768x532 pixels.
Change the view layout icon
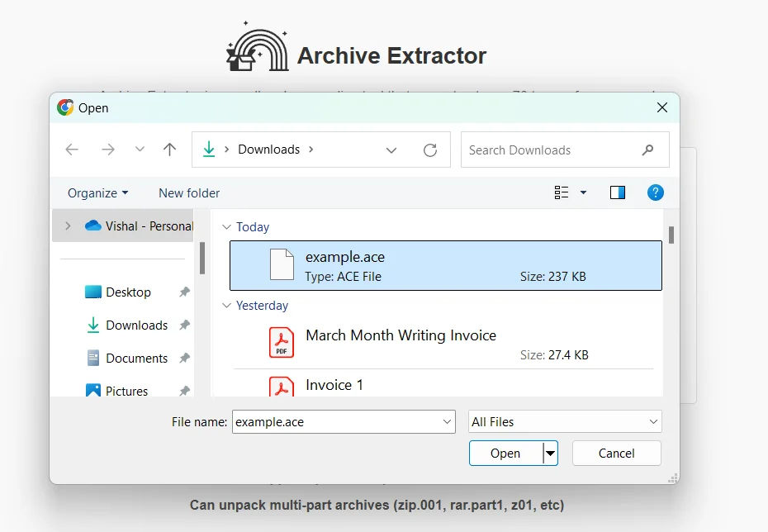pyautogui.click(x=562, y=192)
